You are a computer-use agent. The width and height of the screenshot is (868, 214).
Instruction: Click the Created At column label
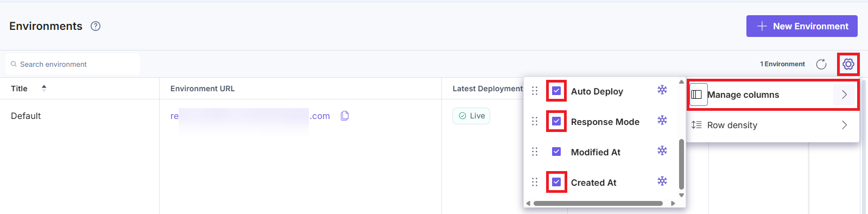pos(594,182)
